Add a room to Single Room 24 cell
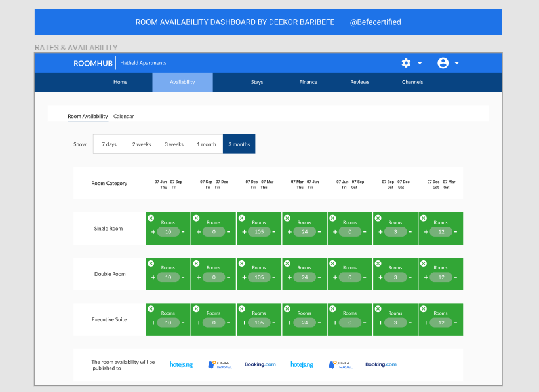The image size is (539, 392). coord(289,232)
